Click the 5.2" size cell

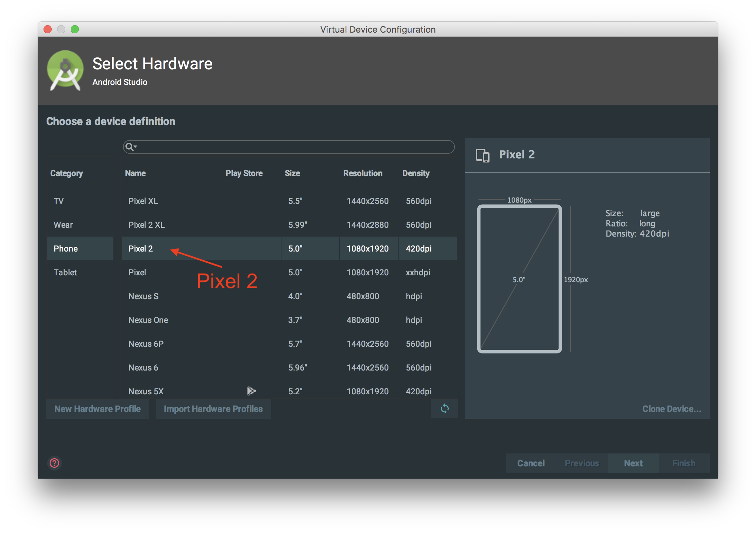[x=295, y=391]
